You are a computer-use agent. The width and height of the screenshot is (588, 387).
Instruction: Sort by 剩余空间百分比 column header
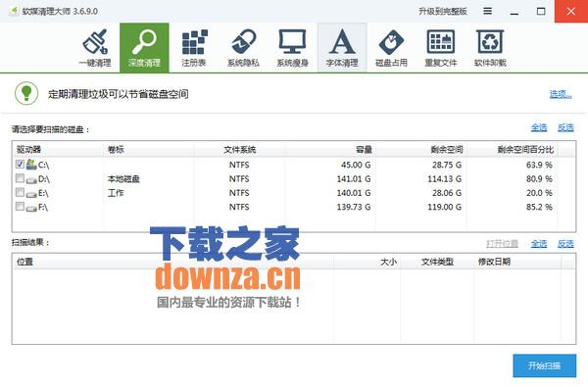coord(512,149)
